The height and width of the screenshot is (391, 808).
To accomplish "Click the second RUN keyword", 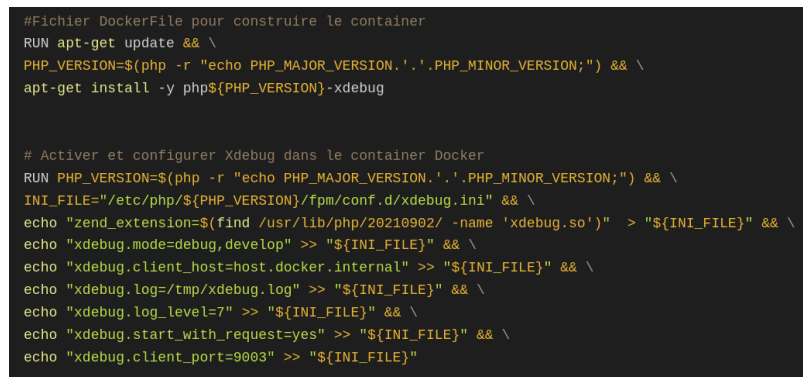I will coord(36,178).
